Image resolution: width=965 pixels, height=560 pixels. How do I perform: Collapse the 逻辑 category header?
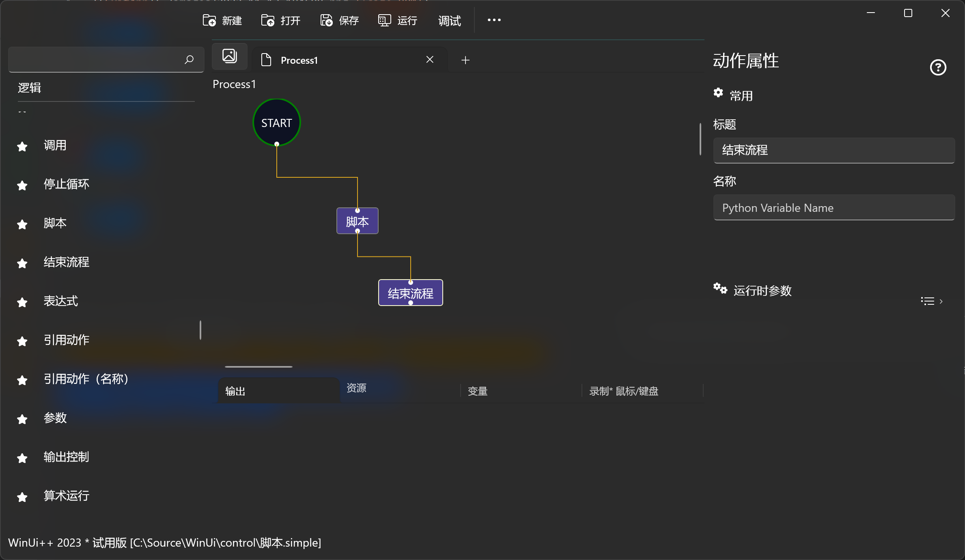click(x=30, y=88)
